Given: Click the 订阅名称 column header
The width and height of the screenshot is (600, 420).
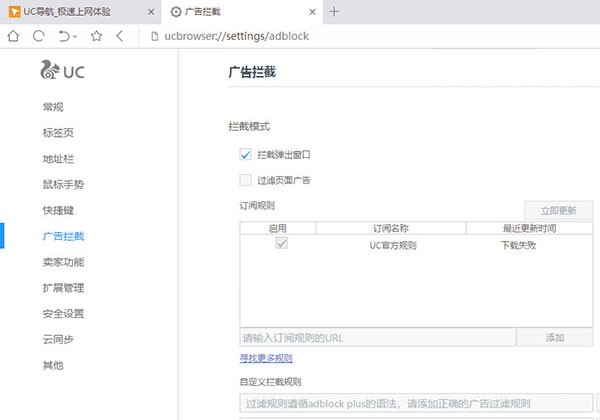Looking at the screenshot, I should click(391, 228).
